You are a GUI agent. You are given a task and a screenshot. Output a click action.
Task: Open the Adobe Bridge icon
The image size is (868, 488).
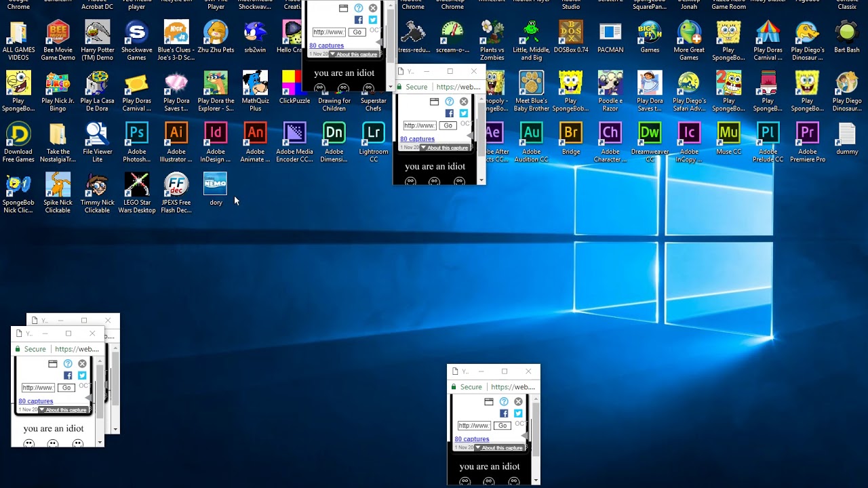571,139
